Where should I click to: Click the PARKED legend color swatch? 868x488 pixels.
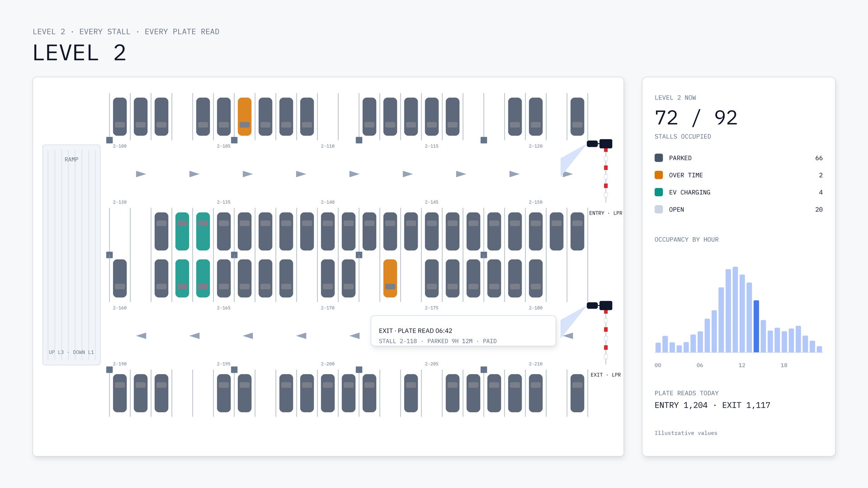tap(659, 158)
